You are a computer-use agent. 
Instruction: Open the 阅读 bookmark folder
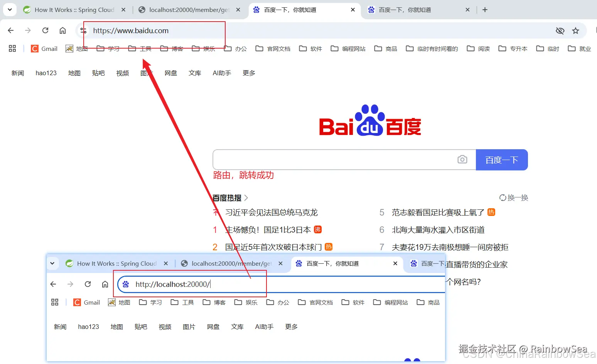coord(478,49)
